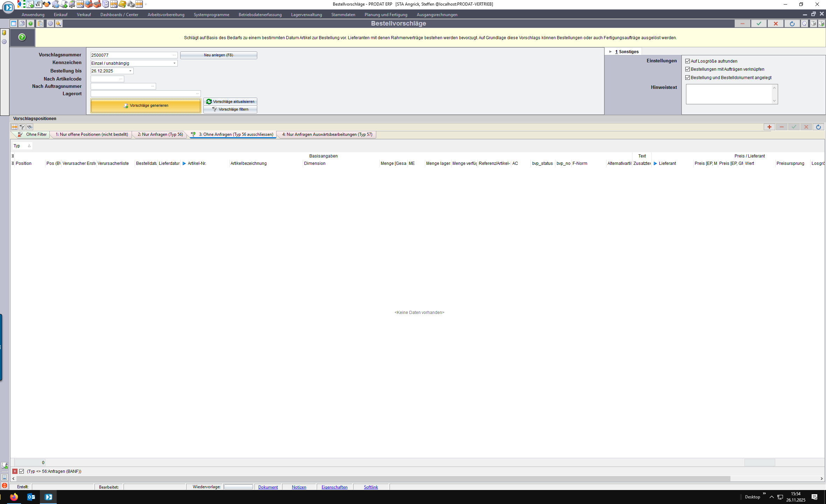Open the Lagerverwaltung menu
826x504 pixels.
[x=306, y=15]
